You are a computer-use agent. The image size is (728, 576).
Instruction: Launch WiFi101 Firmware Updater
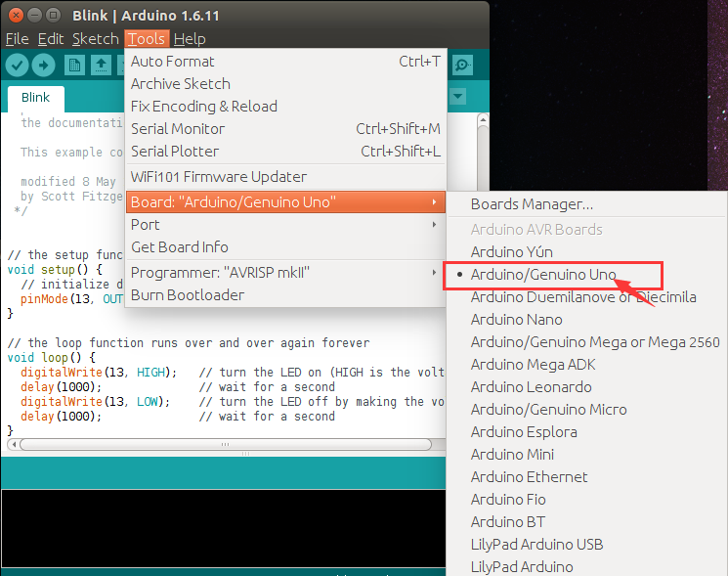285,177
